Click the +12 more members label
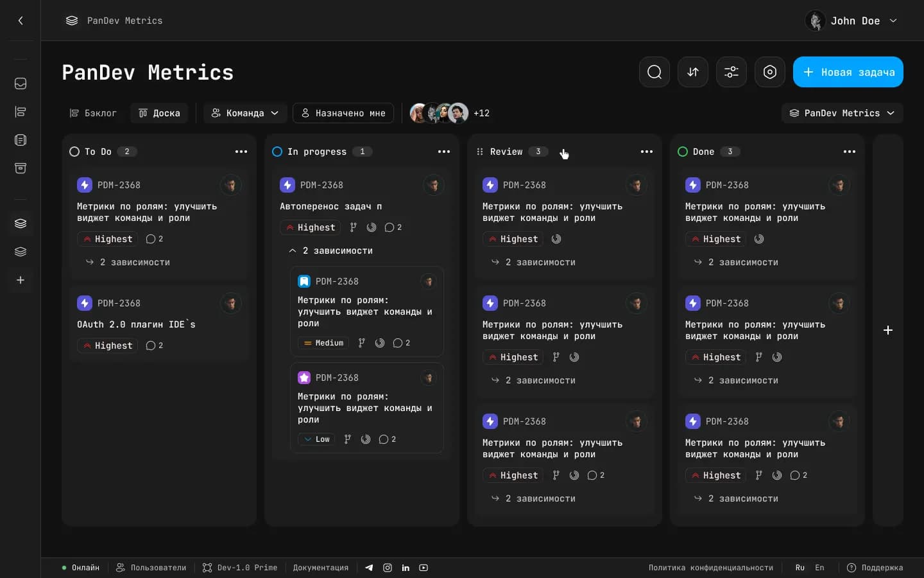This screenshot has height=578, width=924. coord(481,113)
